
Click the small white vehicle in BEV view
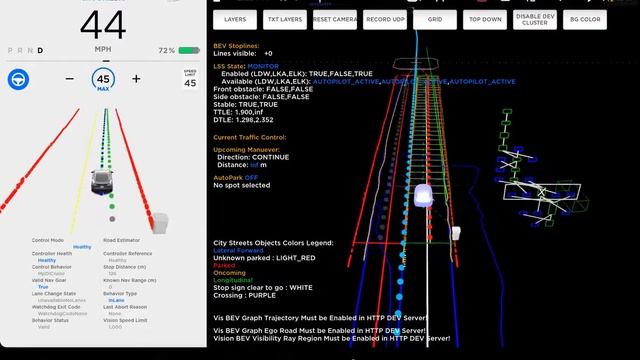coord(456,233)
